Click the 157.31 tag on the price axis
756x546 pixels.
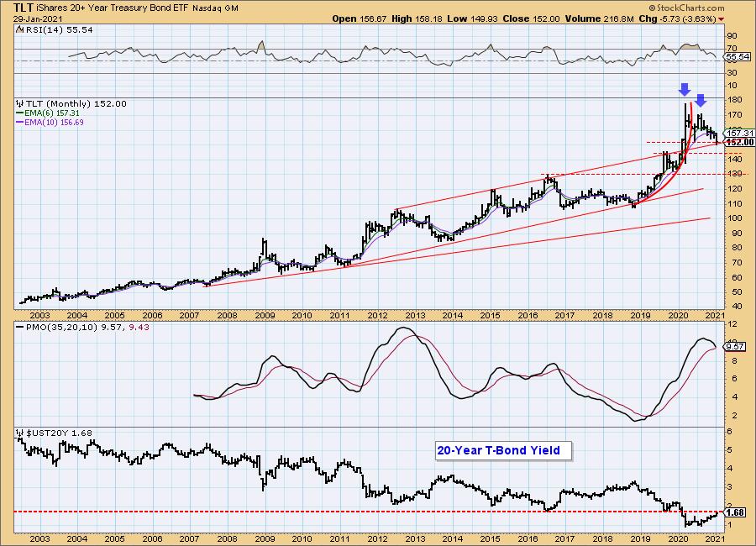tap(740, 133)
